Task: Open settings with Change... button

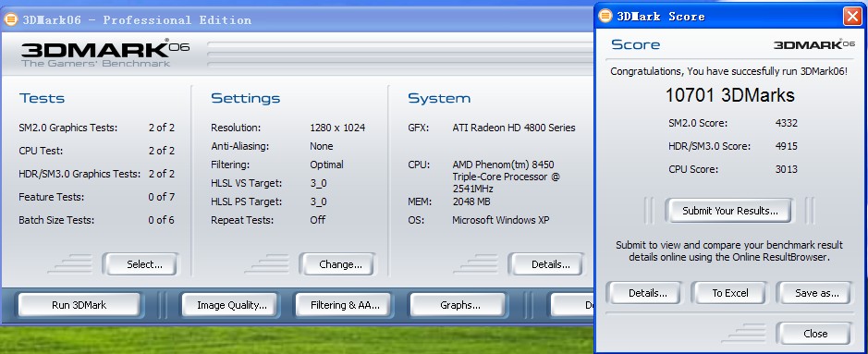Action: pyautogui.click(x=337, y=264)
